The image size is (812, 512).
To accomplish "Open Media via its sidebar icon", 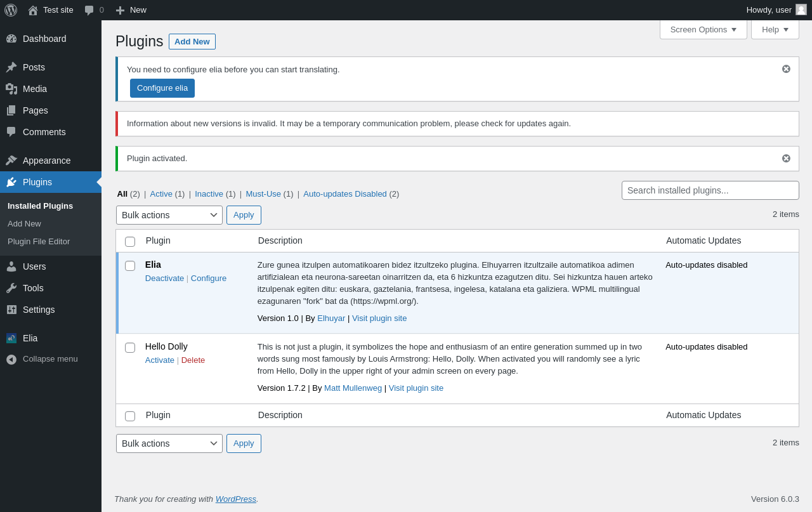I will pos(11,89).
